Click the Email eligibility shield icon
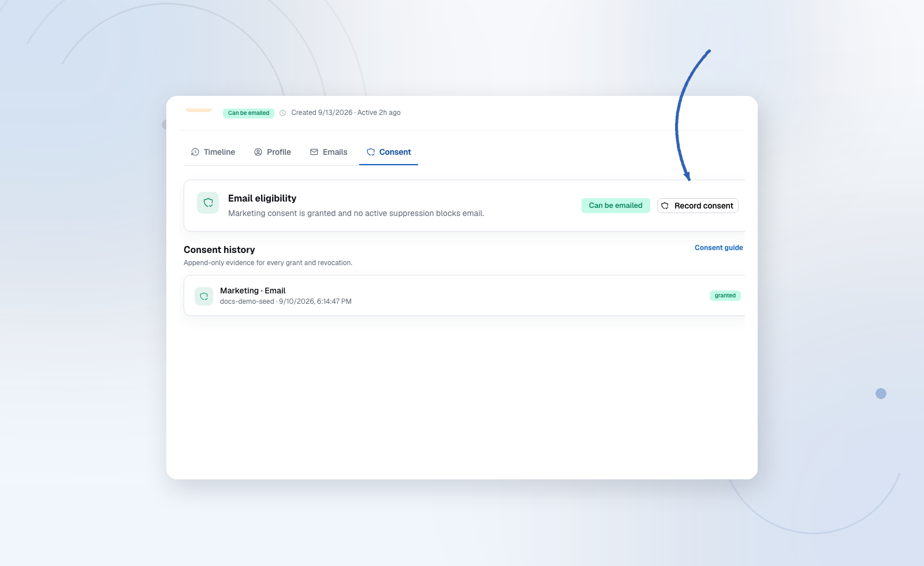 pyautogui.click(x=208, y=203)
